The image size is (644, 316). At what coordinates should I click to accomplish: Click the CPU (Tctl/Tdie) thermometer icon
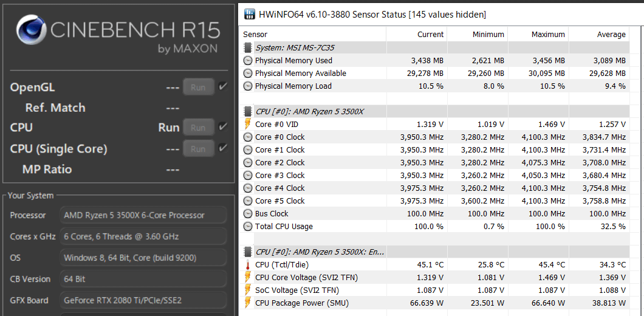[x=248, y=264]
